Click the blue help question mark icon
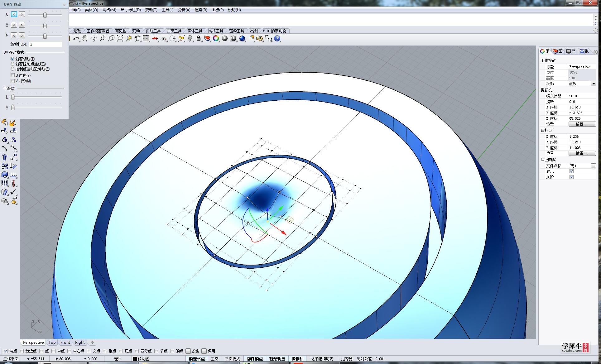 click(277, 39)
